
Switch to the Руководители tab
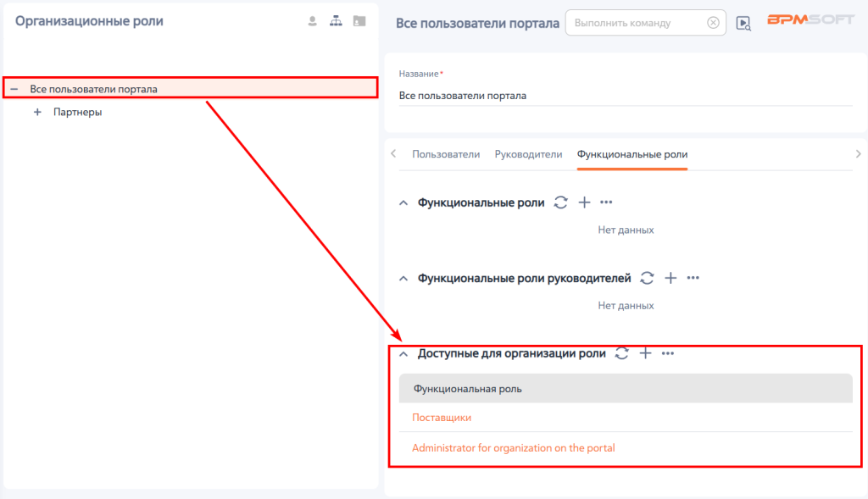(x=528, y=154)
